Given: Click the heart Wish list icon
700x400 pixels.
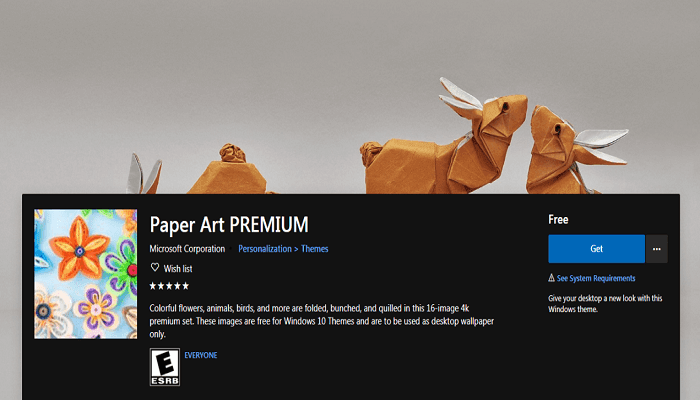Looking at the screenshot, I should click(155, 267).
